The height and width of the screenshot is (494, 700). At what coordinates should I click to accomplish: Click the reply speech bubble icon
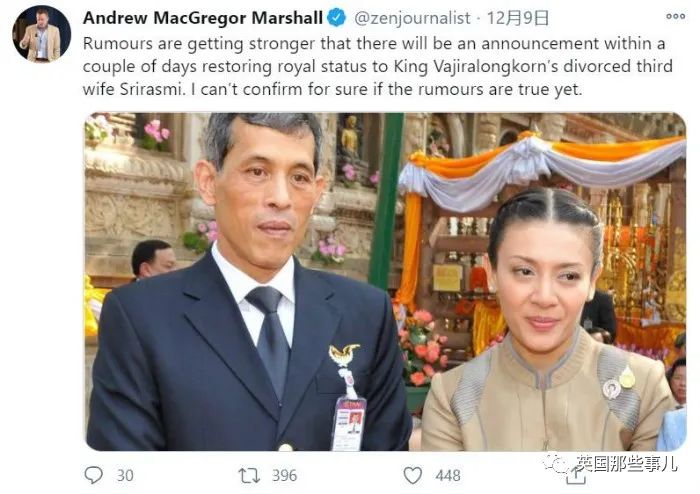[x=93, y=475]
